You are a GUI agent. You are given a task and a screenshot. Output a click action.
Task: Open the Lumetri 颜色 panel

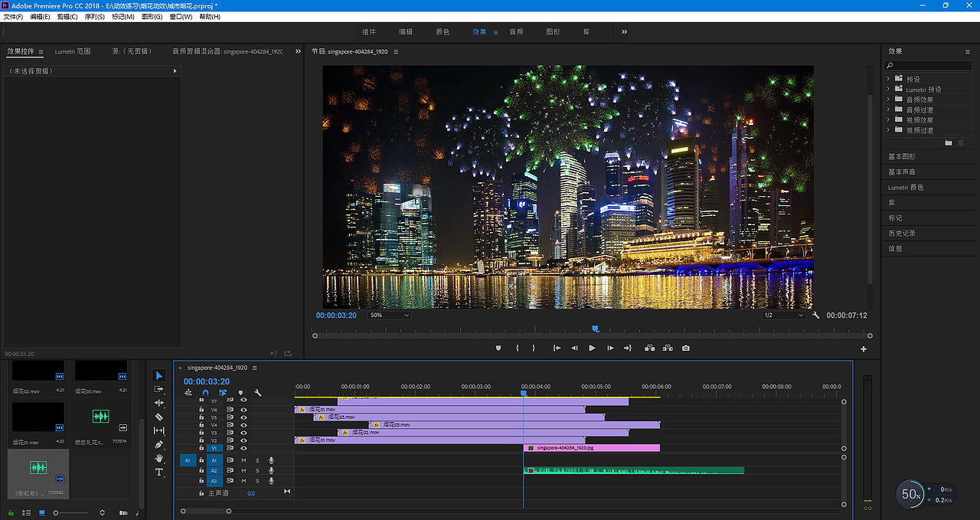pyautogui.click(x=906, y=187)
